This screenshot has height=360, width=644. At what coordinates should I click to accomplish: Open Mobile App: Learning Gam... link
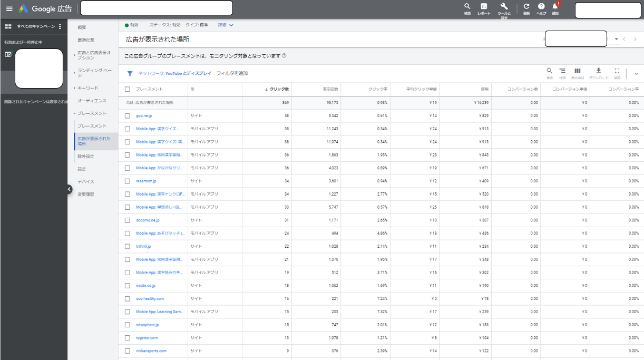(159, 312)
